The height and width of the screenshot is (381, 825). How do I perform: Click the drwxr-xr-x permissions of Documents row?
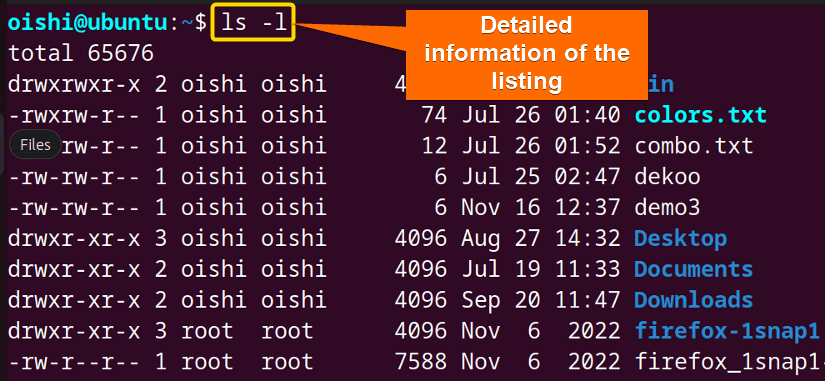coord(74,270)
